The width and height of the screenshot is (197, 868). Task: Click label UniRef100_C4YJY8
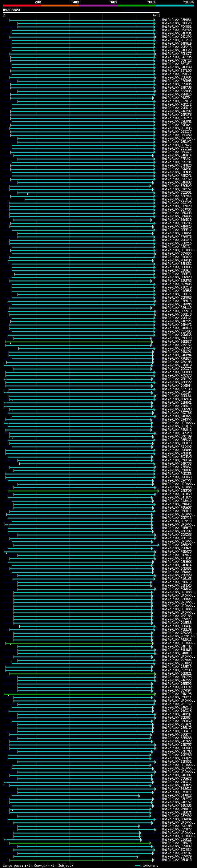(x=176, y=433)
